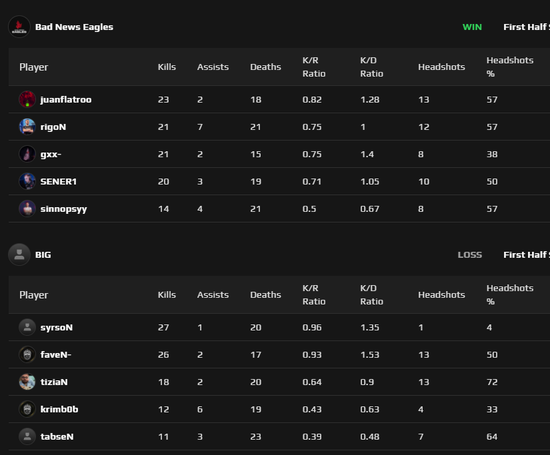This screenshot has width=550, height=455.
Task: Visit syrsoN's profile name link
Action: pos(56,328)
